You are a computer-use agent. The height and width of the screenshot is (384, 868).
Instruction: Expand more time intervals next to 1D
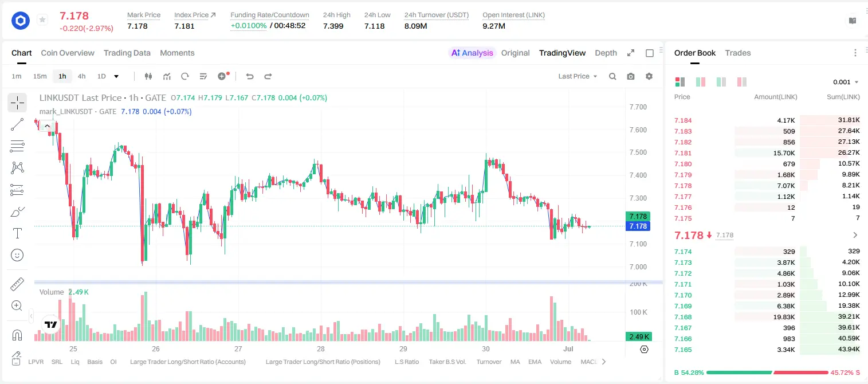(116, 76)
